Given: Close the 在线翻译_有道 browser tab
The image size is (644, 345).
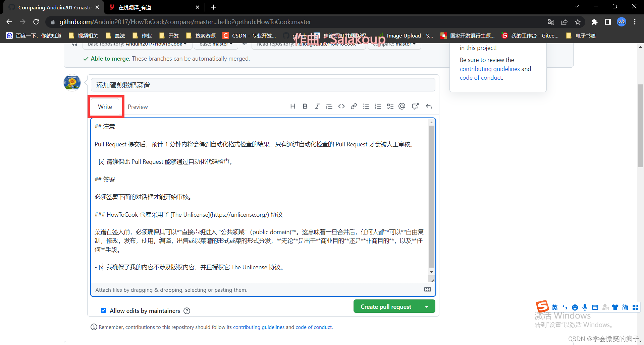Looking at the screenshot, I should [x=198, y=7].
